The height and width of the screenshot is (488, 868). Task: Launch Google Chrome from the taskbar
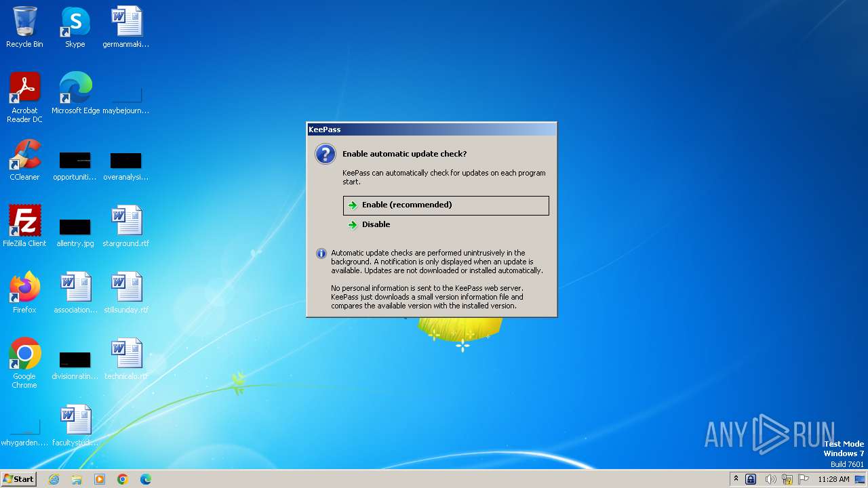pos(123,479)
